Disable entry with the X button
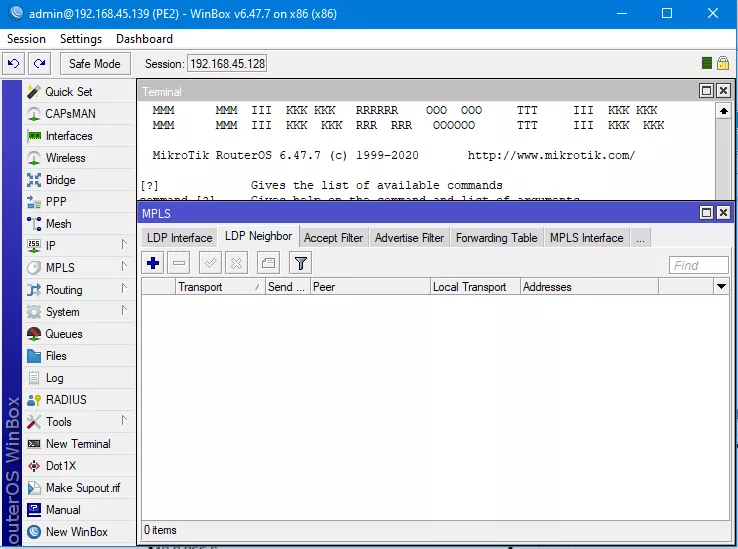Screen dimensions: 738x549 [236, 263]
